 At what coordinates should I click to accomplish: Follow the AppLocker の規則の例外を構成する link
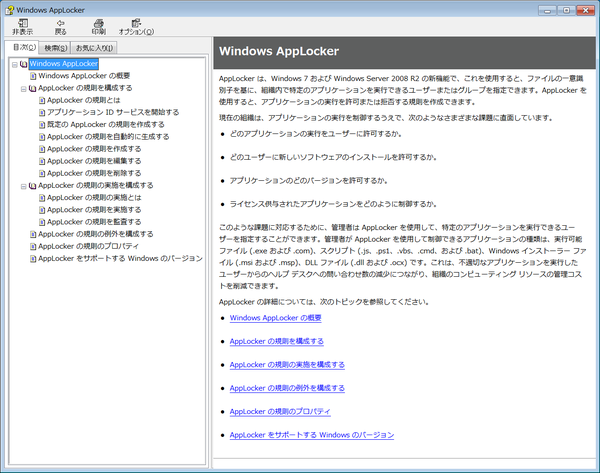point(287,388)
